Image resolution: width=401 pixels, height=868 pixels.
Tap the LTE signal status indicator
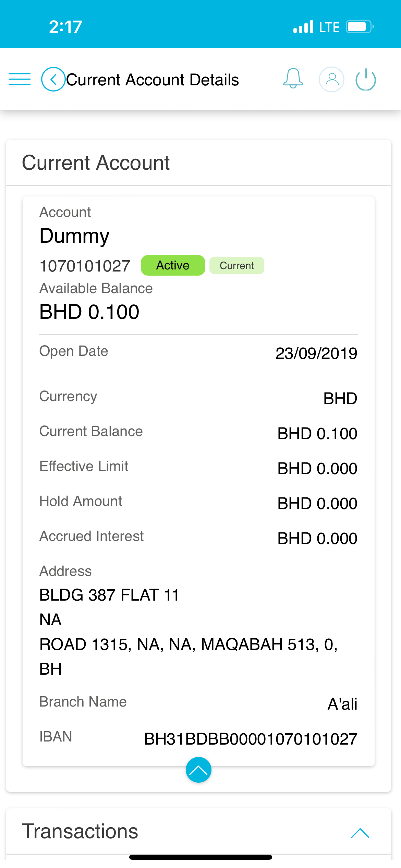click(x=316, y=27)
